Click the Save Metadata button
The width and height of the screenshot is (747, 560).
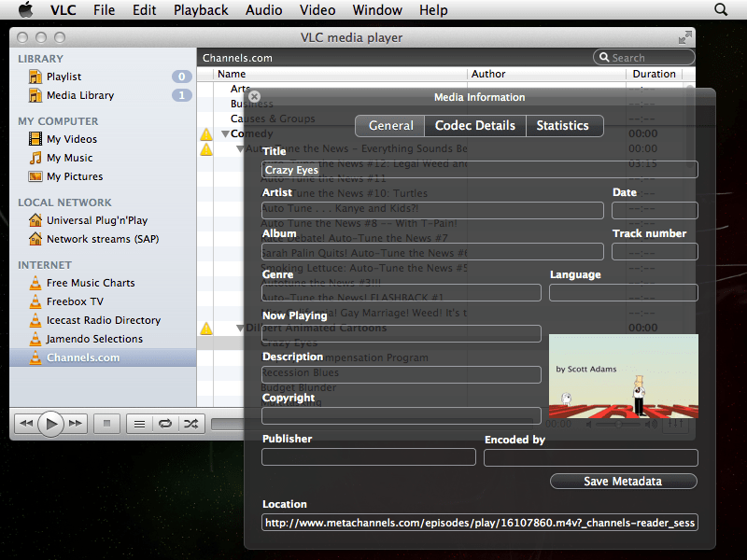click(x=623, y=481)
